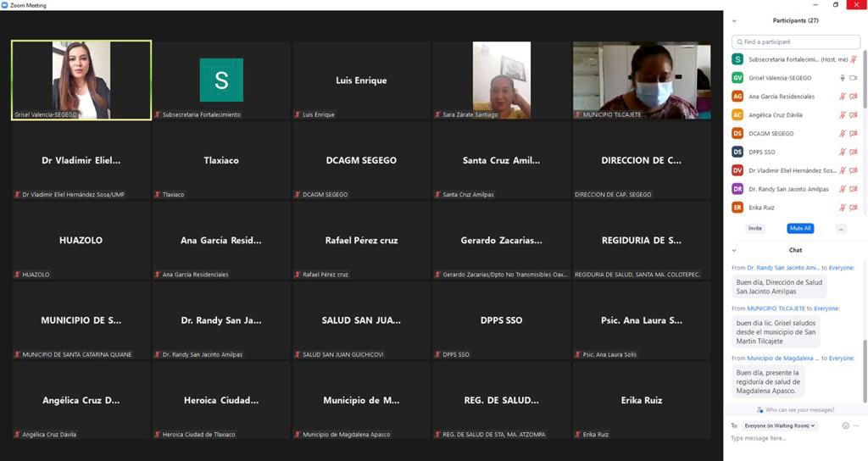Click Grisel Valencia-SEGEGO microphone icon
Viewport: 868px width, 461px height.
click(843, 78)
